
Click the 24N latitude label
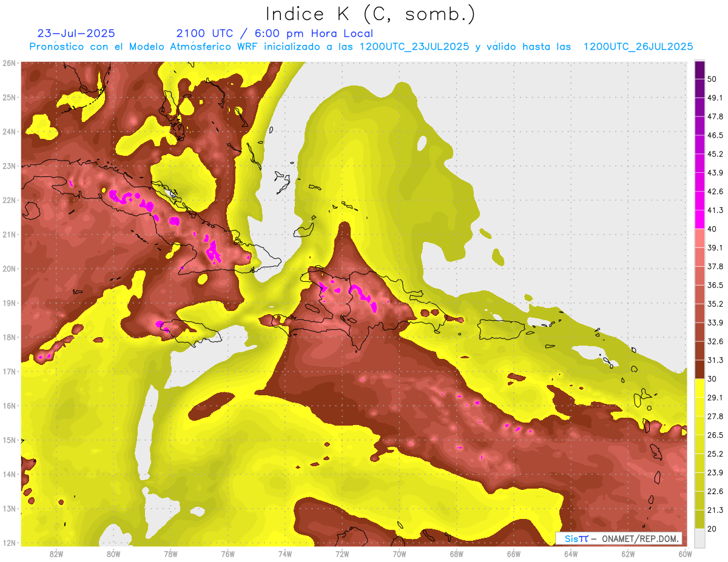coord(8,132)
